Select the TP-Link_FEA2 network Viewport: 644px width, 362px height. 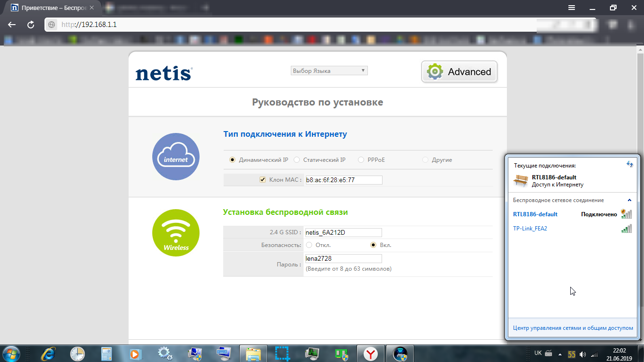[x=530, y=229]
